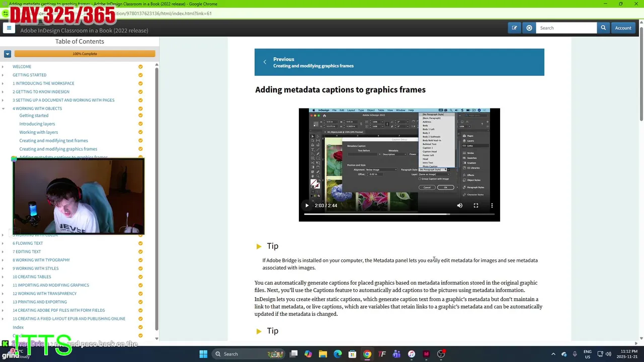Enter fullscreen on the video player
644x362 pixels.
pyautogui.click(x=476, y=205)
